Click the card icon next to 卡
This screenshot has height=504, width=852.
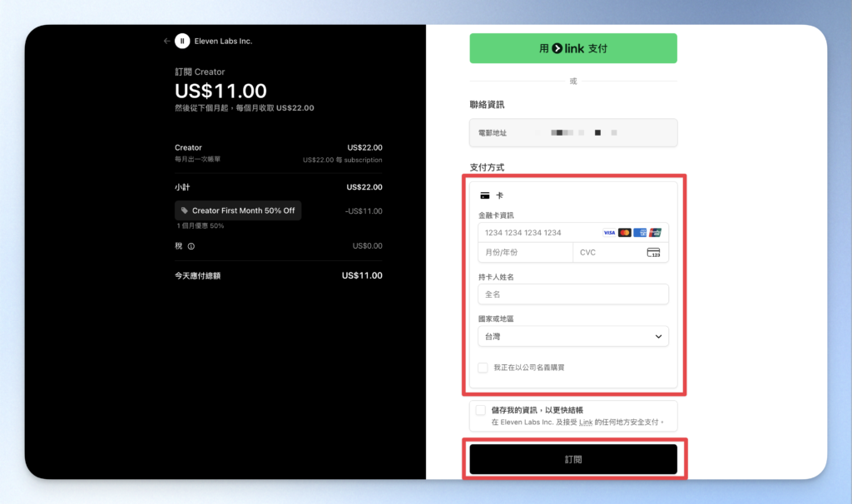pos(485,195)
